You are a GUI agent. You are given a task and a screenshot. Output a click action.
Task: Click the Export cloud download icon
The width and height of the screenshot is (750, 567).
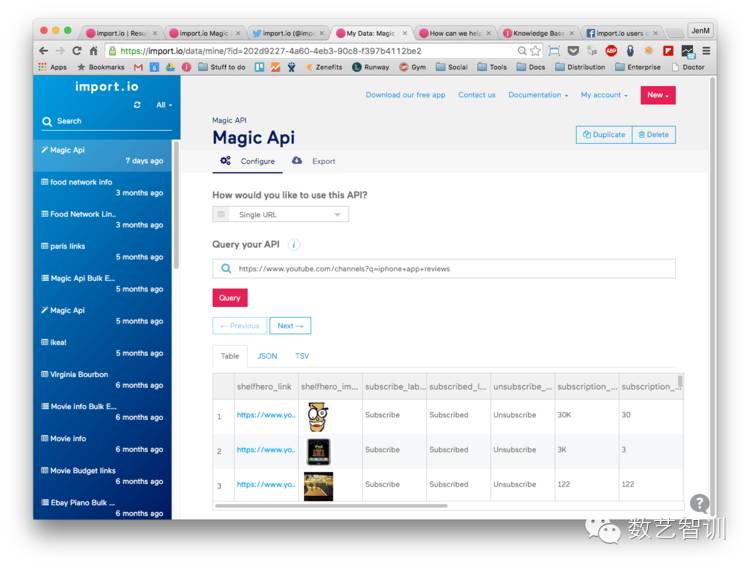(x=297, y=161)
